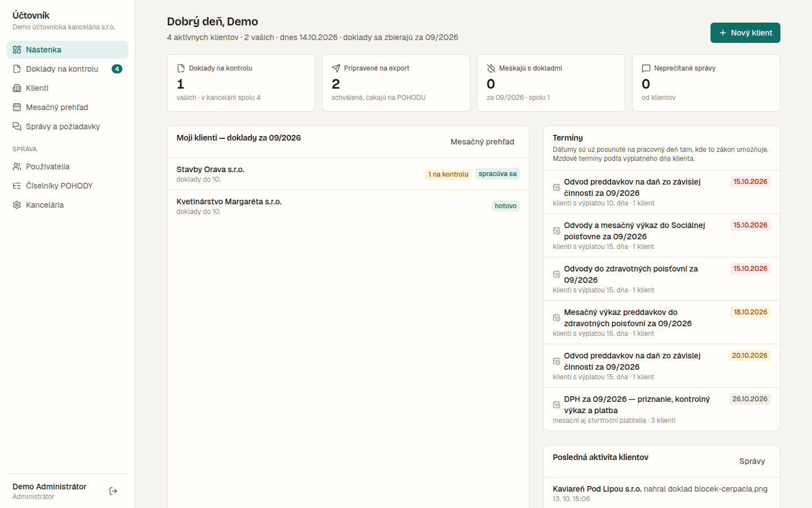Go to Doklady na kontrolu section
This screenshot has width=812, height=508.
click(x=68, y=69)
